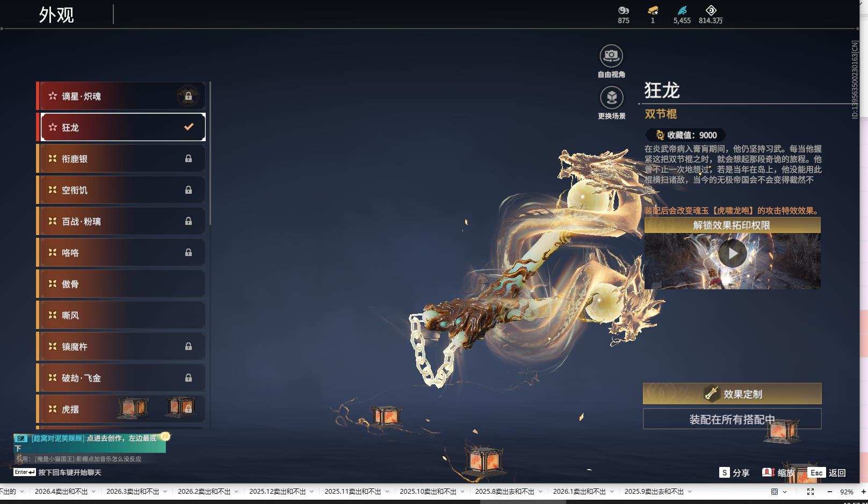Viewport: 868px width, 504px height.
Task: Click lock icon on 破劫·飞金 row
Action: [x=189, y=377]
